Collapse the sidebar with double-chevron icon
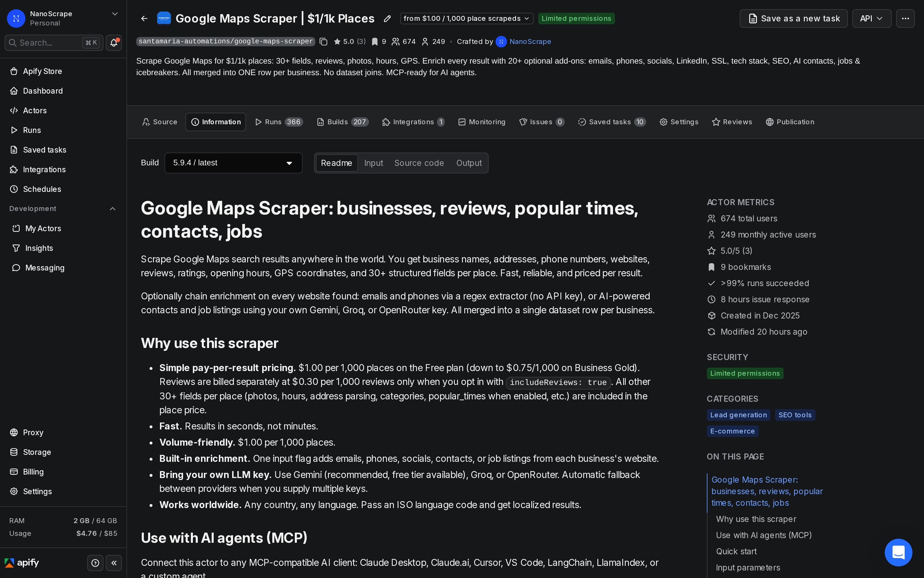 (x=114, y=563)
